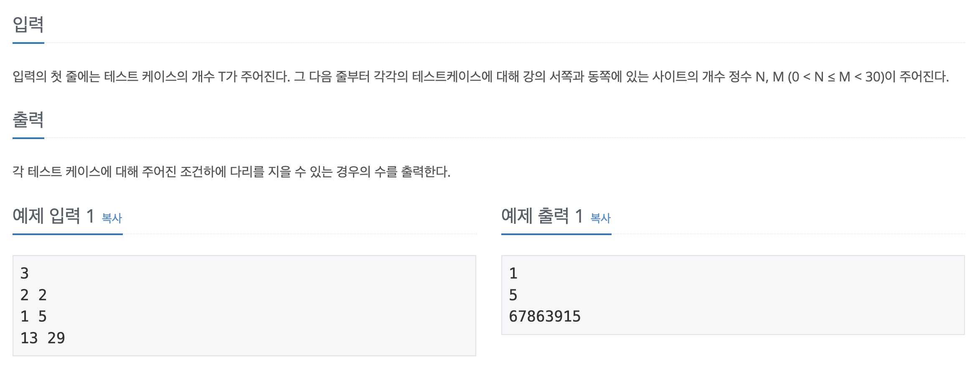Click the sample output value 5

pos(513,295)
